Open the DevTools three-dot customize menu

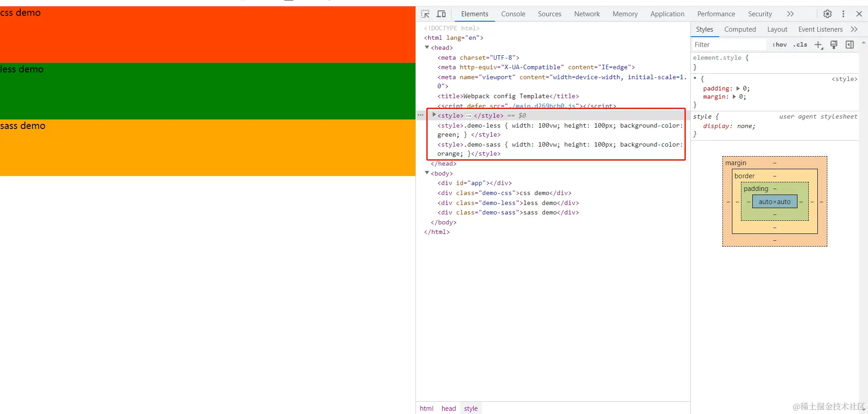tap(843, 14)
